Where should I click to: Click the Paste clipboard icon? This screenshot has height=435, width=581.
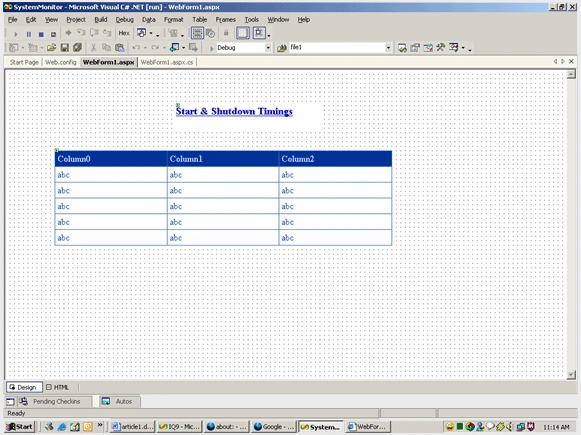coord(119,47)
